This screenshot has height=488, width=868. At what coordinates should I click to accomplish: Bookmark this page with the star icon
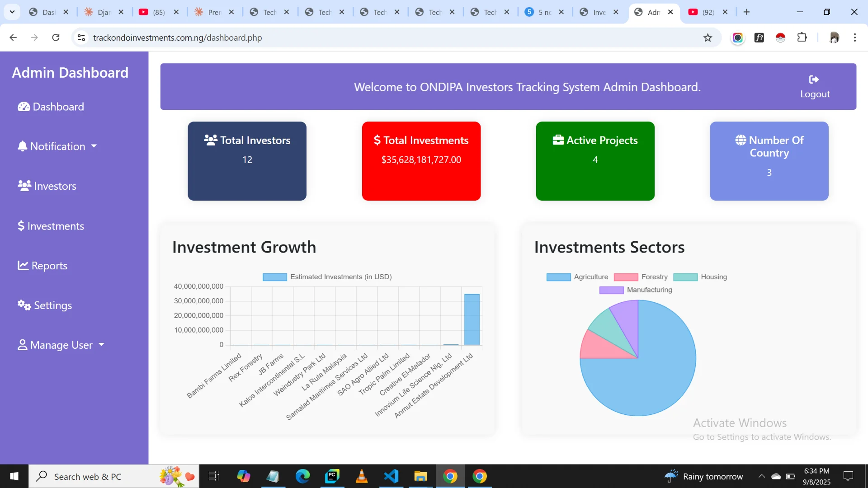click(x=708, y=38)
